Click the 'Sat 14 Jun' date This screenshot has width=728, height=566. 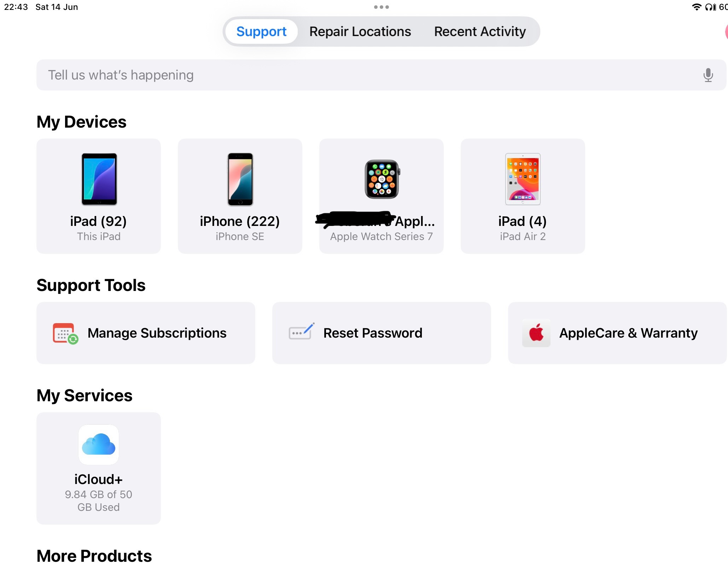57,7
